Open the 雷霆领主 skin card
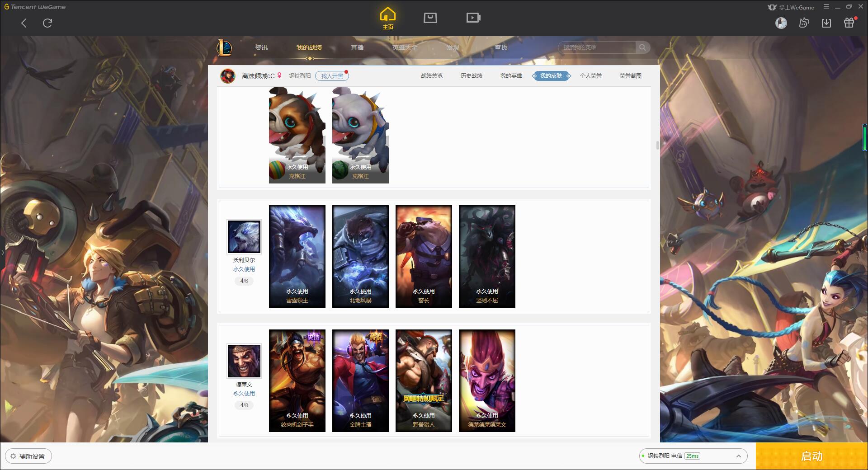Image resolution: width=868 pixels, height=470 pixels. (297, 257)
